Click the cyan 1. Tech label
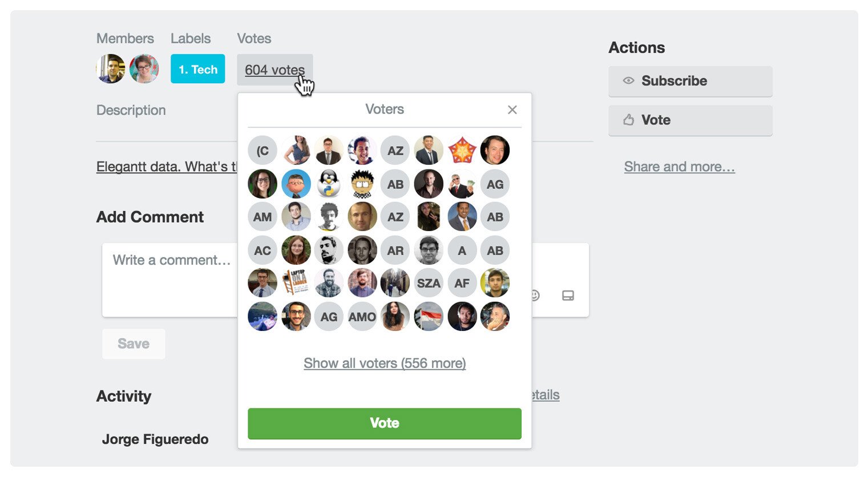868x477 pixels. 197,69
